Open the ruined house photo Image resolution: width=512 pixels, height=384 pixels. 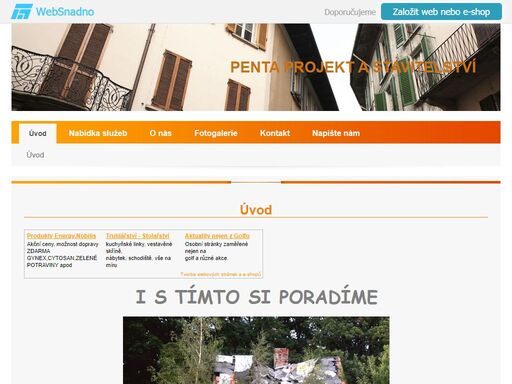(x=256, y=350)
